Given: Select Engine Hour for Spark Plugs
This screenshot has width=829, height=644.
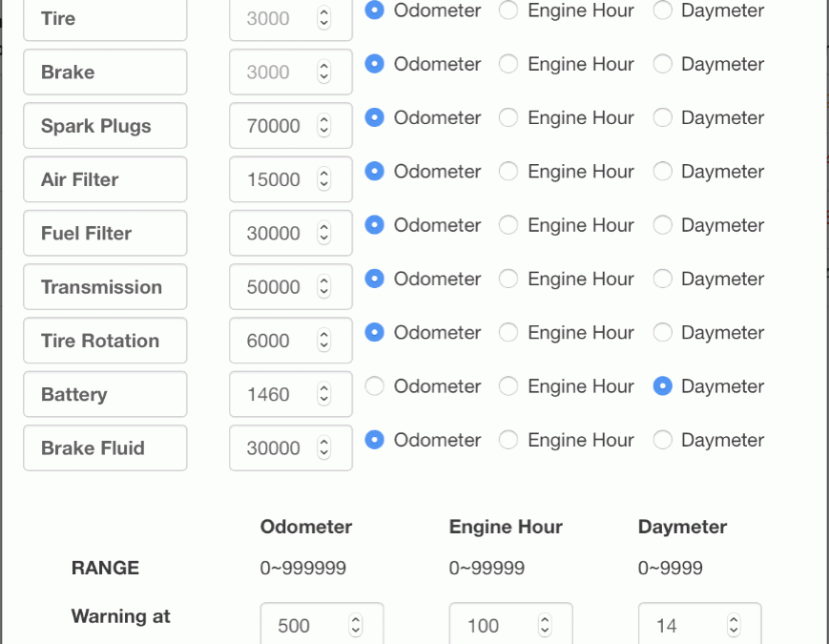Looking at the screenshot, I should pyautogui.click(x=508, y=117).
